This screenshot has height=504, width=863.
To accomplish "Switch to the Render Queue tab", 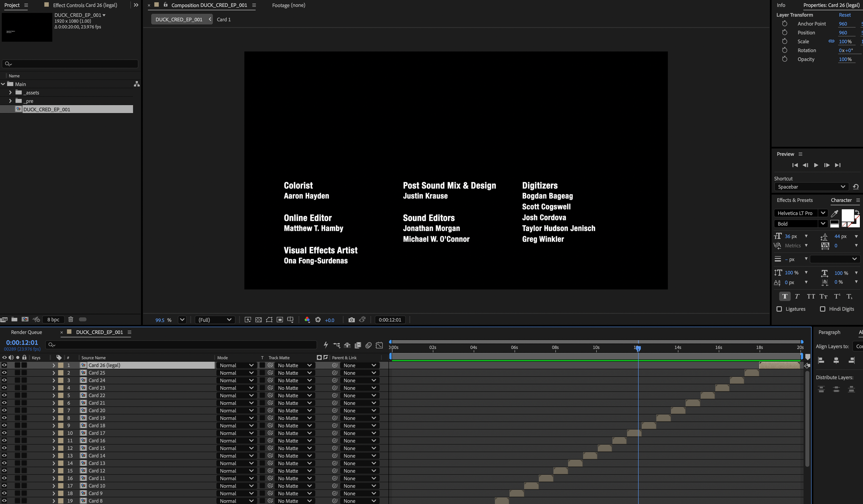I will point(27,332).
